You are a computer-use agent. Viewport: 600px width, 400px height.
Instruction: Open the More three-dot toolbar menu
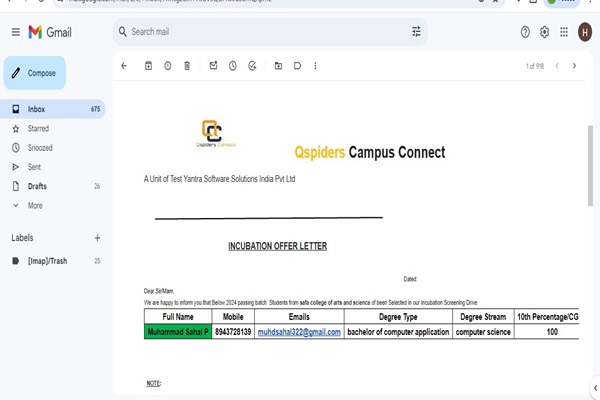click(315, 66)
